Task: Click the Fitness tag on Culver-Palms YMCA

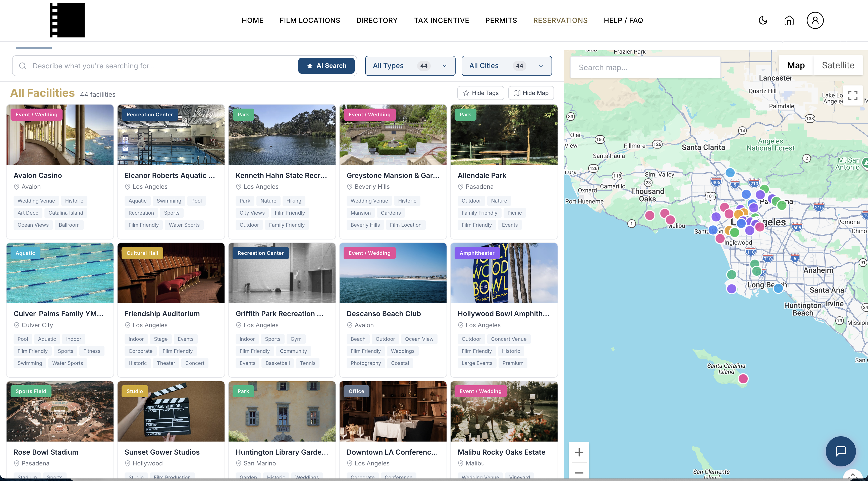Action: [92, 351]
